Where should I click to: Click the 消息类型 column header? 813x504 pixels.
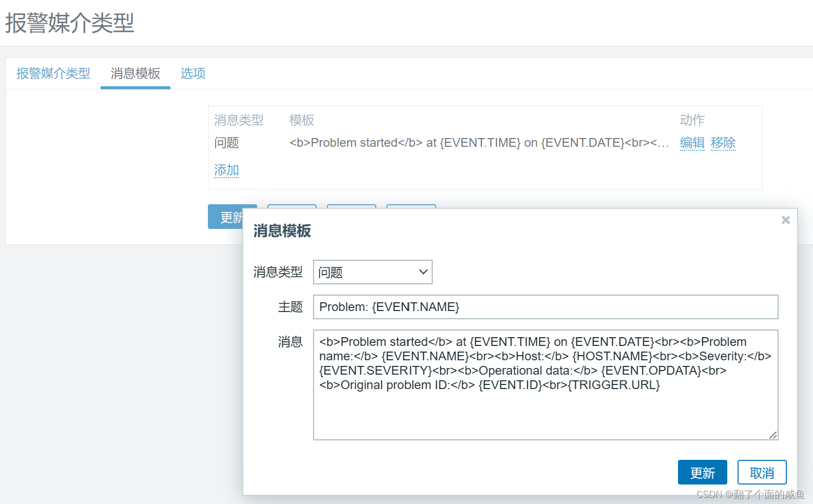coord(239,120)
